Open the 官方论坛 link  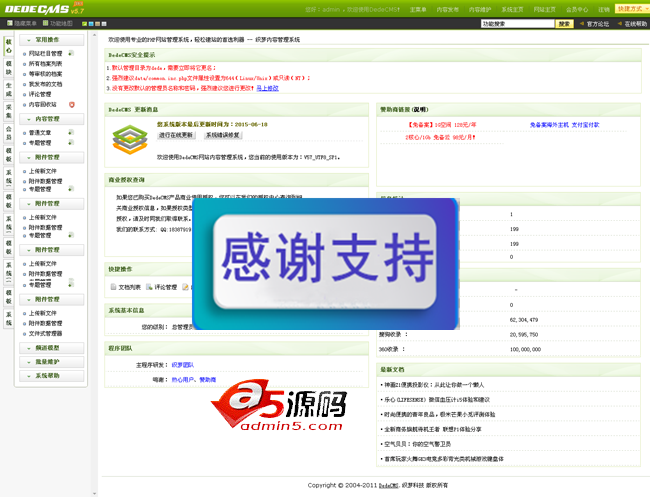tap(598, 24)
